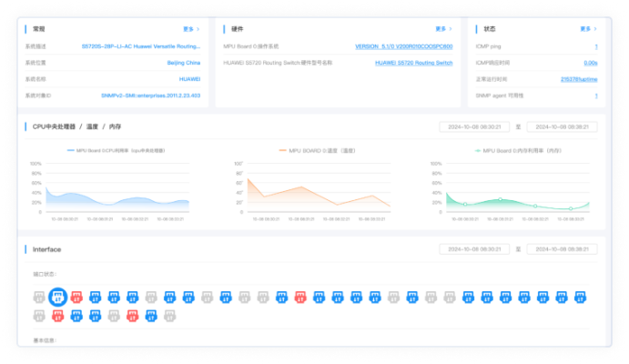Select the last port icon in top row
Viewport: 629px width, 364px height.
pos(580,297)
